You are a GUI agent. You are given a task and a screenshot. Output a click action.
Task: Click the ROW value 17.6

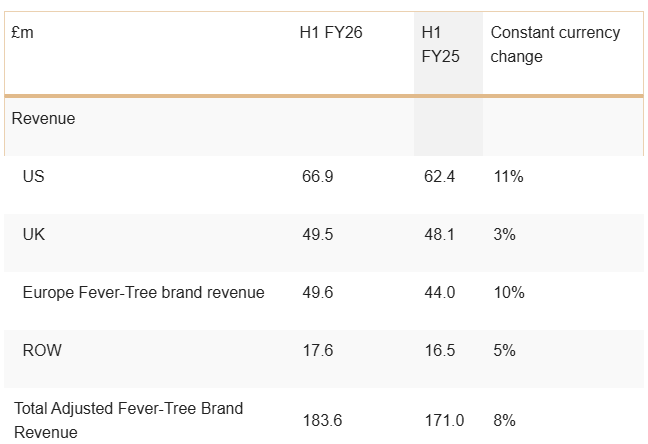pyautogui.click(x=317, y=350)
